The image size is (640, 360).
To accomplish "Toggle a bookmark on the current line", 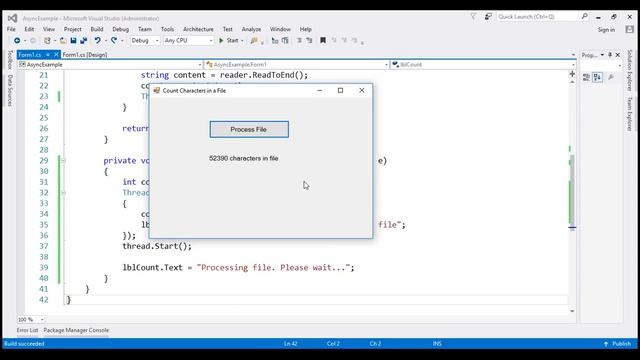I will coord(323,40).
